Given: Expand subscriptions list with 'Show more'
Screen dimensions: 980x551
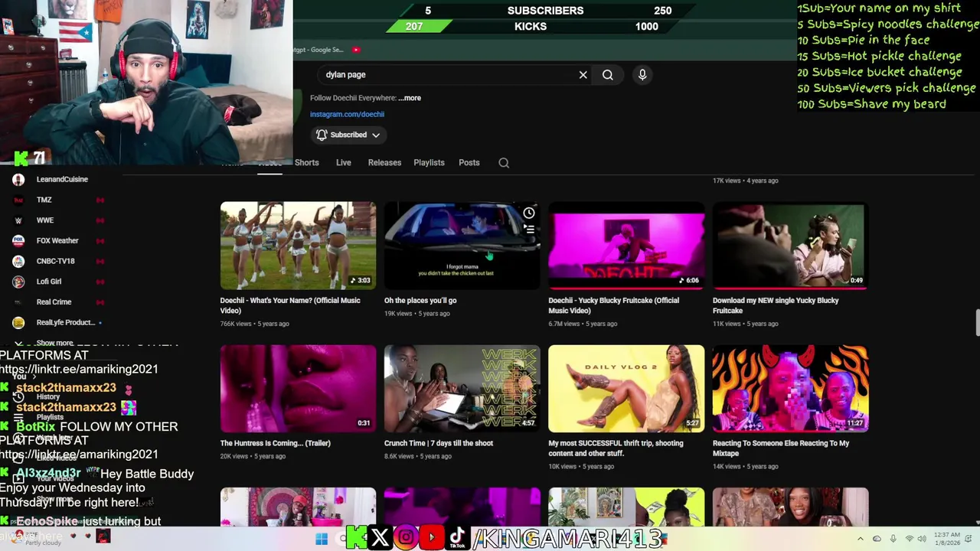Looking at the screenshot, I should click(54, 344).
